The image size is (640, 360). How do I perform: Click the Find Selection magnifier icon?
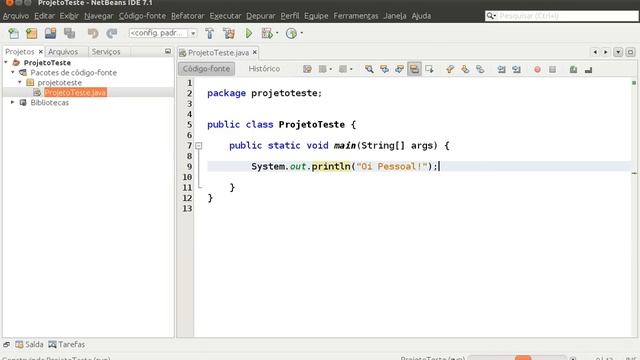tap(369, 69)
